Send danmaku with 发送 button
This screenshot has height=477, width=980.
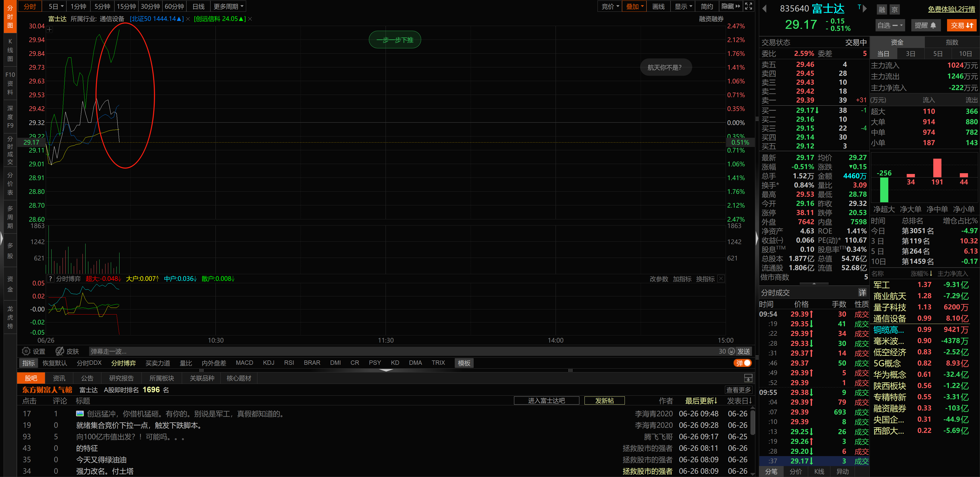point(743,351)
